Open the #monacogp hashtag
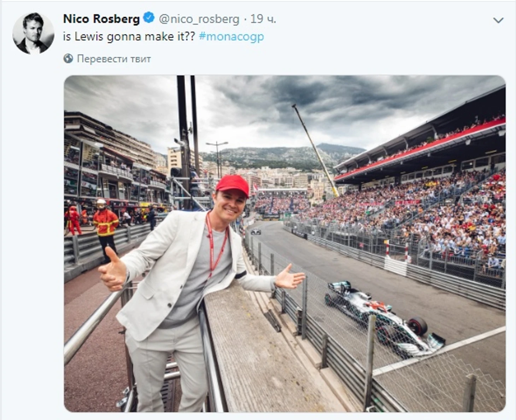Viewport: 516px width, 420px height. tap(231, 36)
